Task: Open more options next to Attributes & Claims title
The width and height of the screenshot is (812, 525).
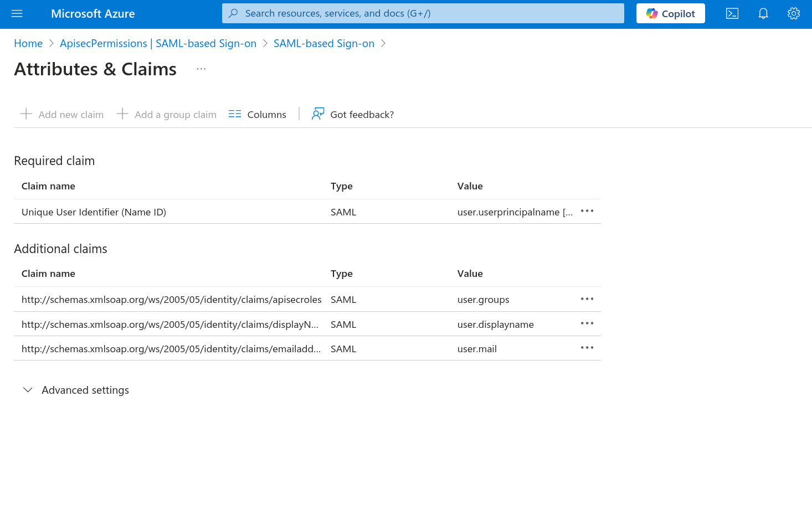Action: [201, 69]
